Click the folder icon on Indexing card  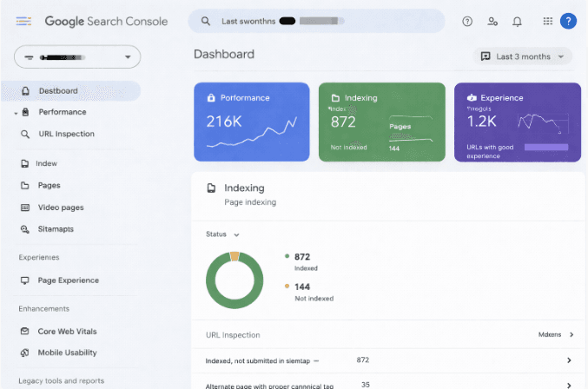335,98
